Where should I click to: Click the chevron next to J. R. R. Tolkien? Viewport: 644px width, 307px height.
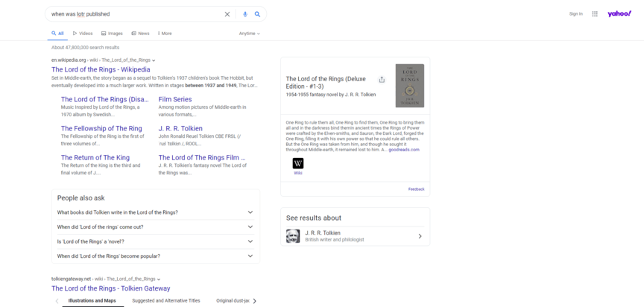(420, 236)
